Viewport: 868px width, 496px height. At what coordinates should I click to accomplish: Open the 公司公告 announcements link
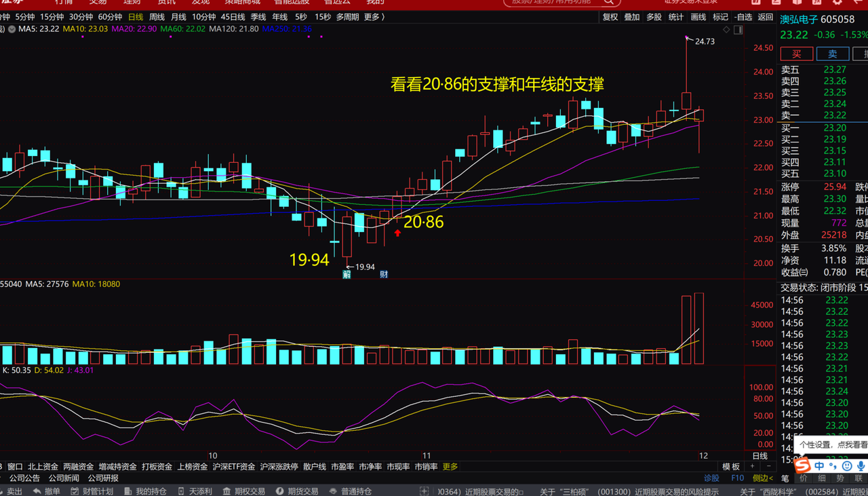[x=25, y=478]
